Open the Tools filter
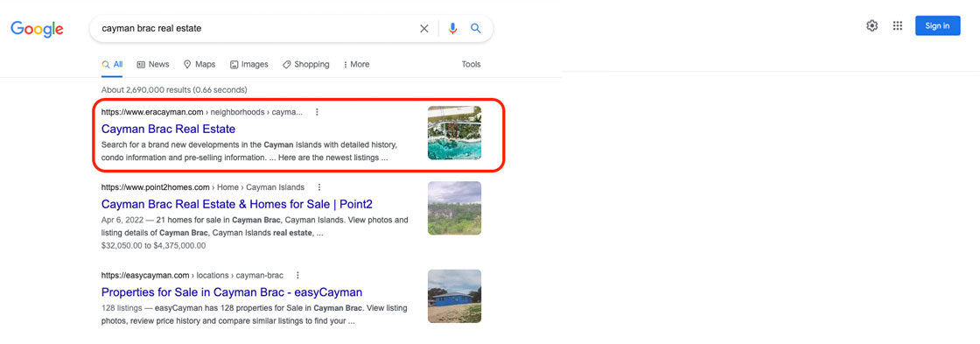This screenshot has height=344, width=980. pos(472,65)
